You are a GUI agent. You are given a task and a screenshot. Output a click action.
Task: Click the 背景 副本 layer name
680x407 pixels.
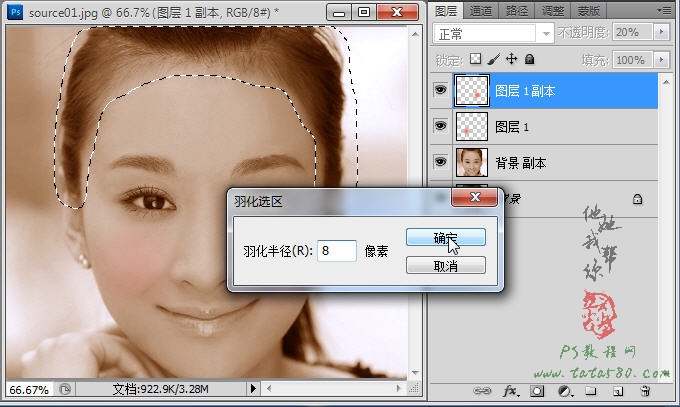pos(520,163)
